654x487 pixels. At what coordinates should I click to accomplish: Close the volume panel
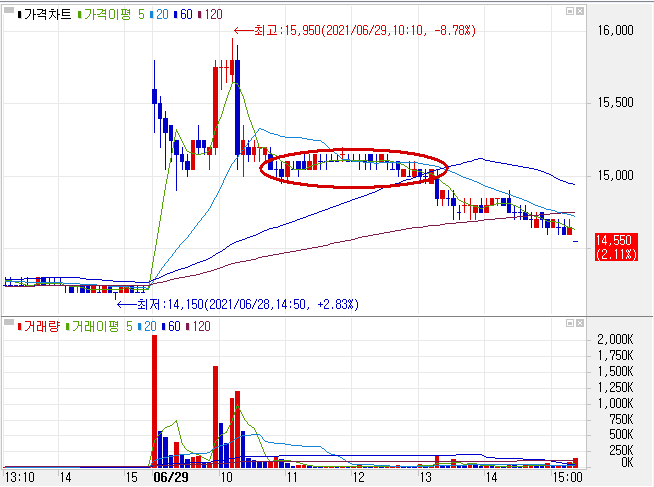(580, 323)
